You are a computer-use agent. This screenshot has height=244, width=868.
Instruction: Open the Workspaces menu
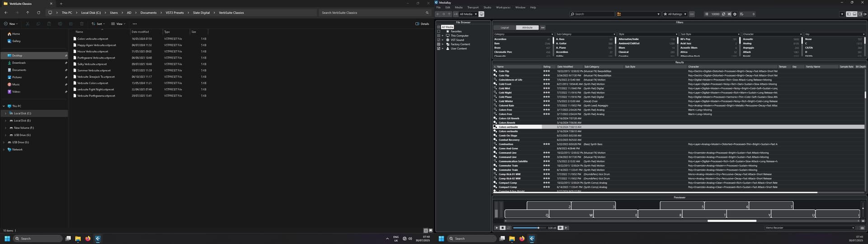[503, 7]
